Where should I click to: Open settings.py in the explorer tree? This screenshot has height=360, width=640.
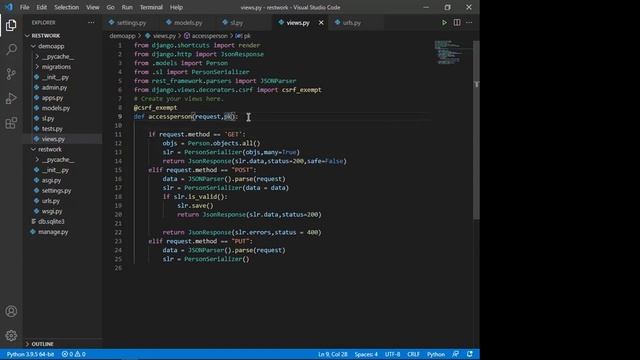(x=56, y=191)
